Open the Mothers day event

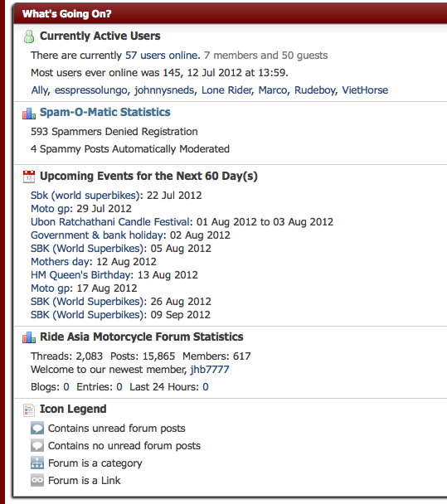click(61, 262)
